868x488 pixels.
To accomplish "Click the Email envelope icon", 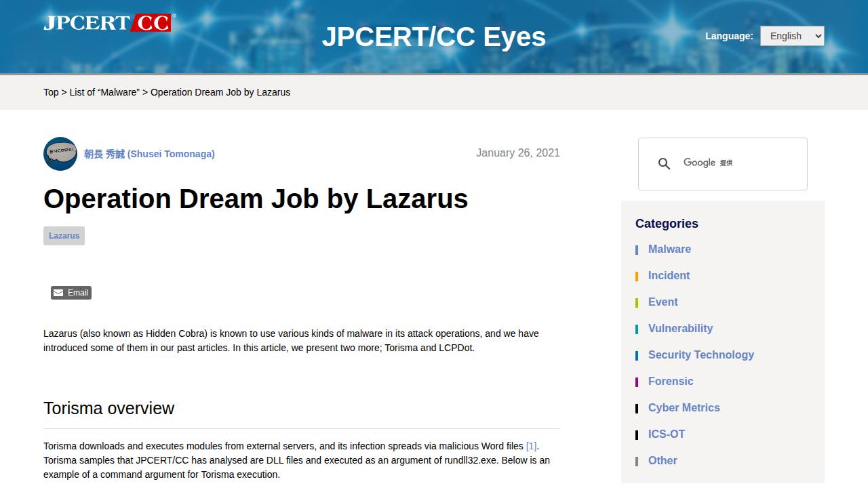I will pos(58,293).
